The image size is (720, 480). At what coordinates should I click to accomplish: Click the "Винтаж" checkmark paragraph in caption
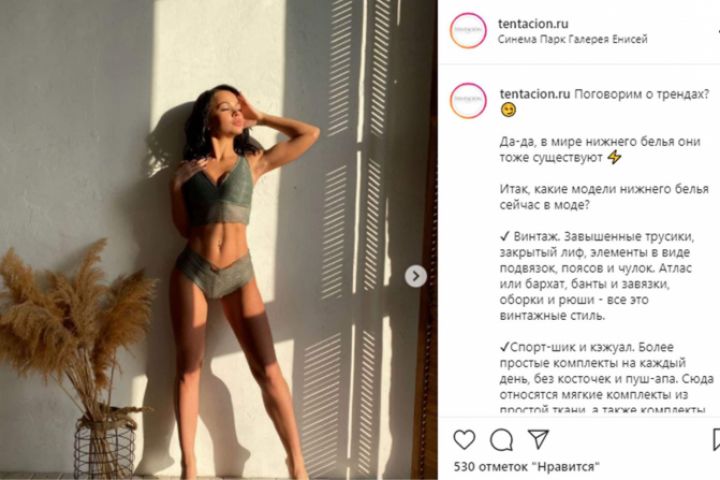click(597, 276)
